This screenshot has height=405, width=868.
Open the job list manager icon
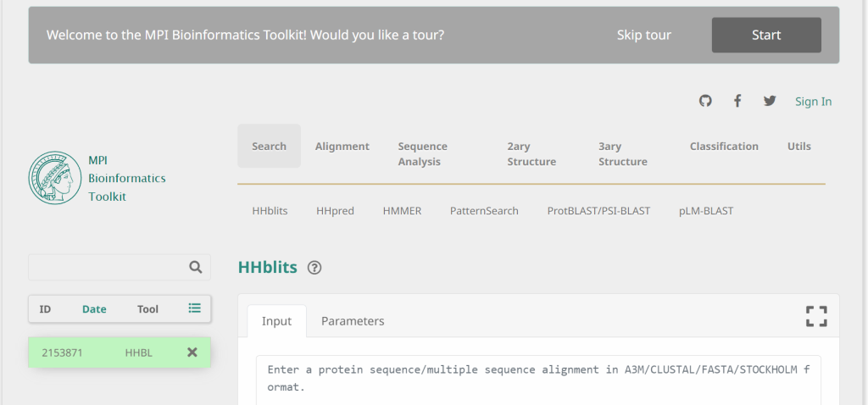195,308
